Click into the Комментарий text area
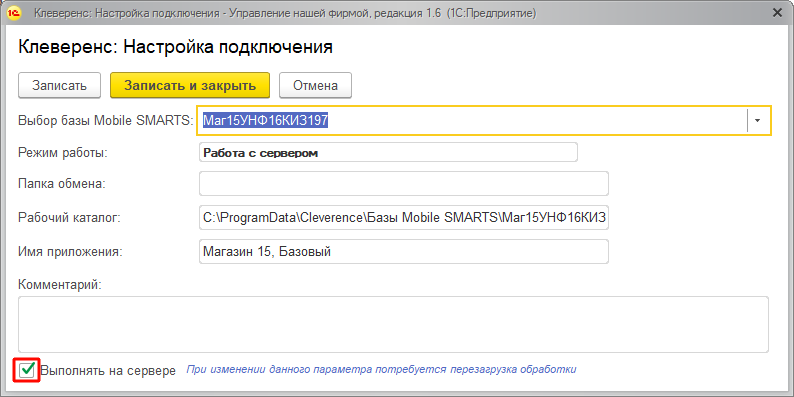The image size is (794, 397). pos(393,325)
